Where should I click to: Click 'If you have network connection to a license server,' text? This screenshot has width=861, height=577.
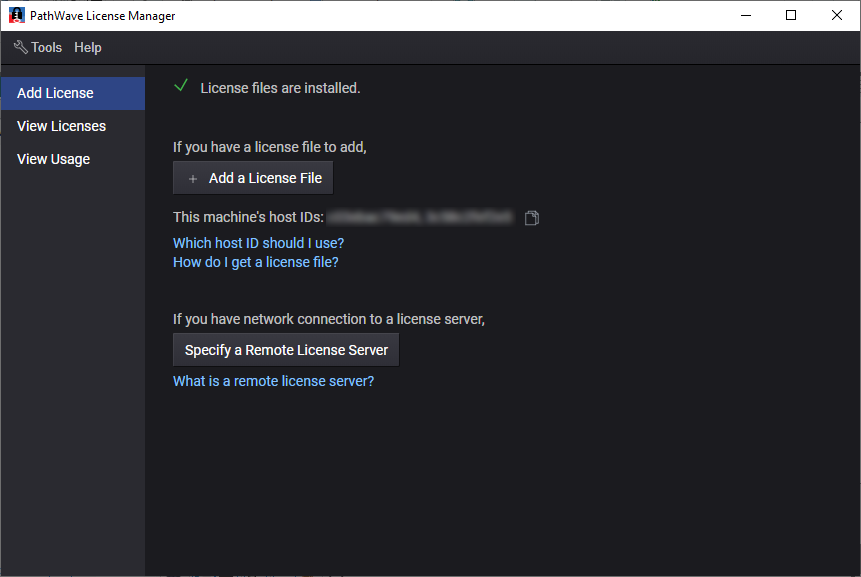tap(329, 319)
